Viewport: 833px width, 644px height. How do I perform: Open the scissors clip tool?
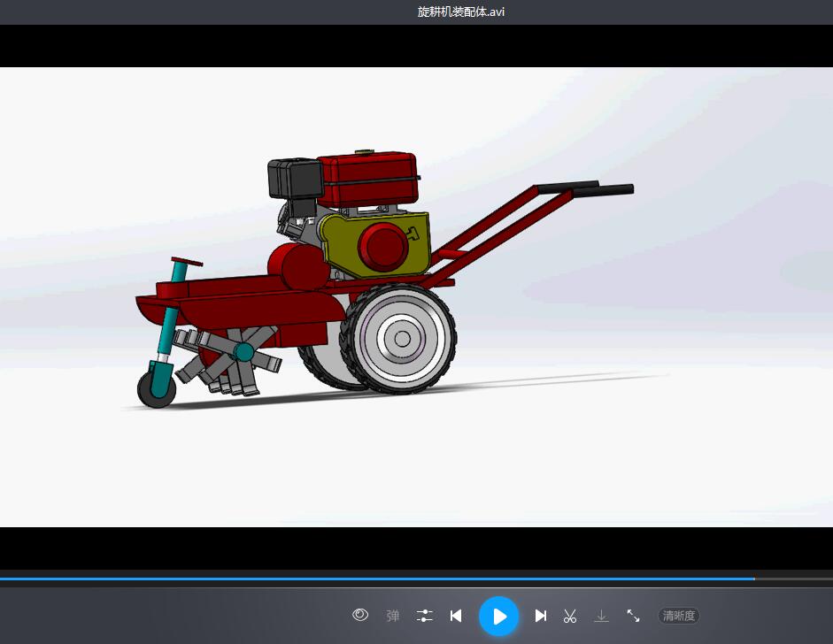(x=570, y=616)
